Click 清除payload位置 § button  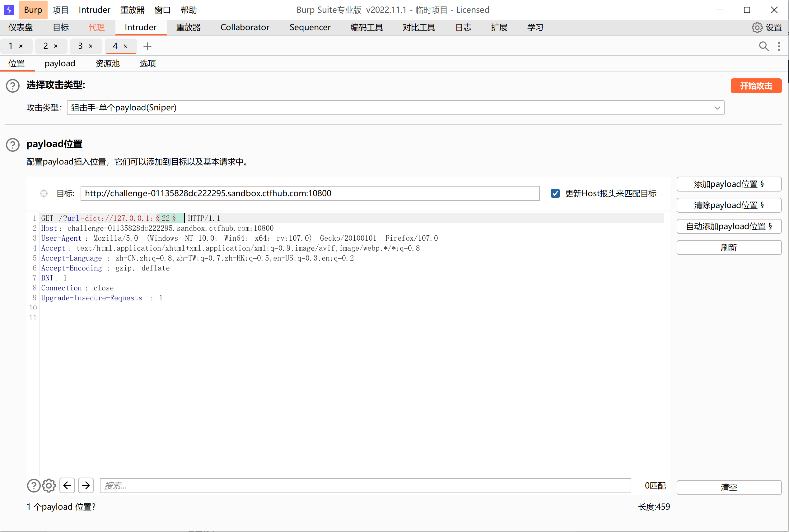click(729, 205)
